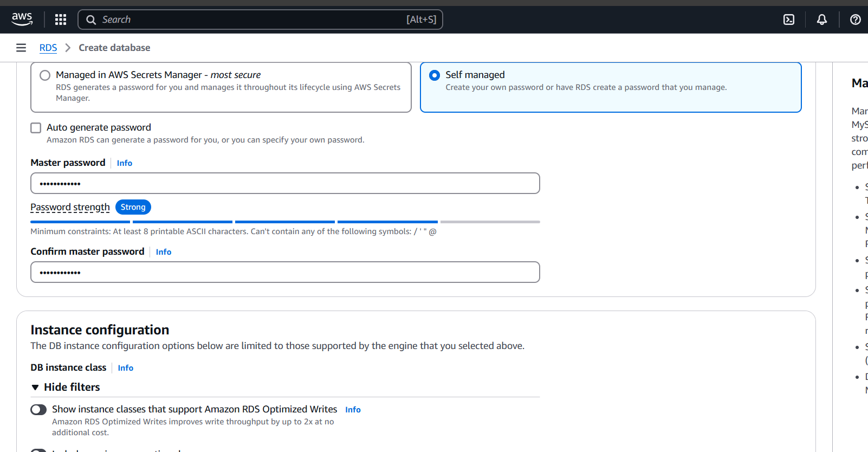The image size is (868, 452).
Task: Open the hamburger navigation menu
Action: pyautogui.click(x=21, y=48)
